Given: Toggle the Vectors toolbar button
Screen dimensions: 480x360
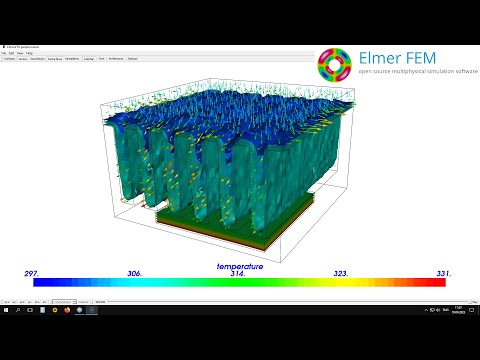Looking at the screenshot, I should click(x=23, y=59).
